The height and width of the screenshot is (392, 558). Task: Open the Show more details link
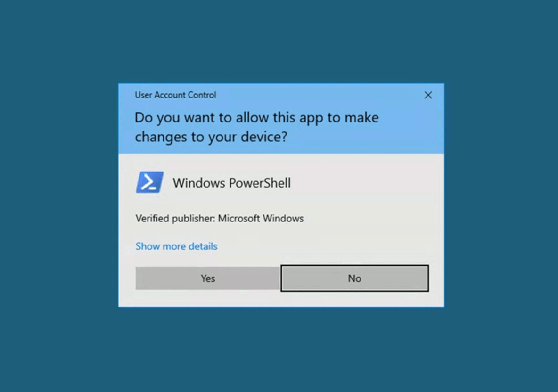tap(176, 246)
